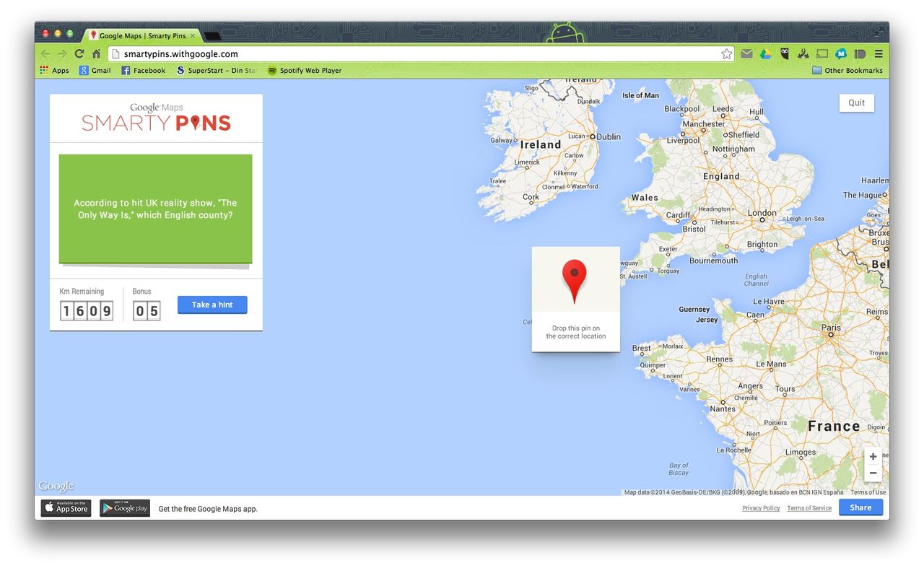This screenshot has width=924, height=568.
Task: Click the Available on the App Store badge
Action: pos(66,508)
